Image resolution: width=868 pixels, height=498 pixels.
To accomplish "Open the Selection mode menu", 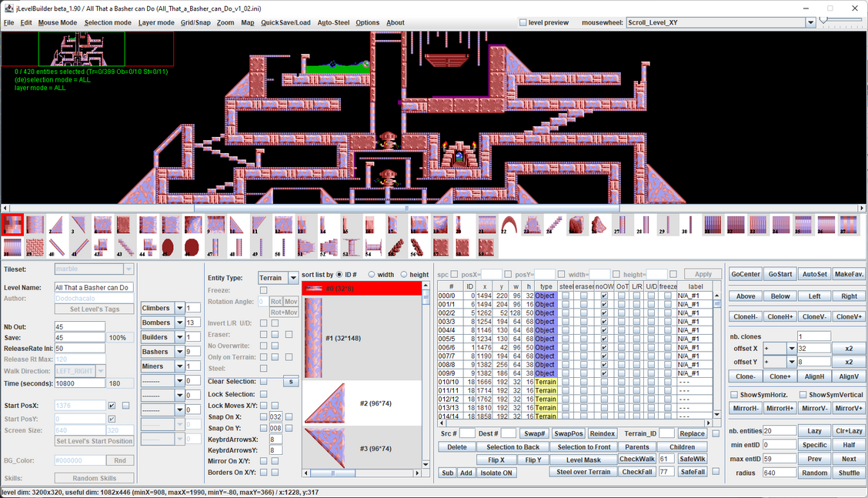I will 108,23.
